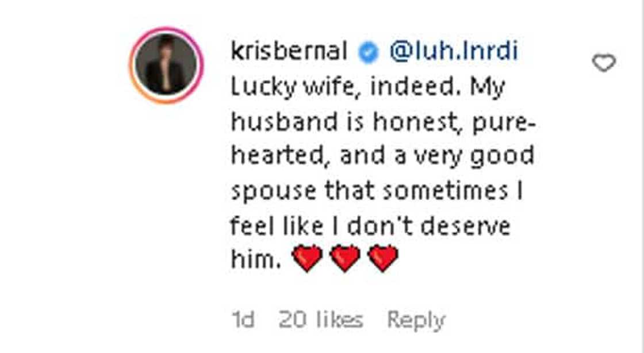Screen dimensions: 644x353
Task: Like the comment with the heart icon
Action: tap(604, 63)
